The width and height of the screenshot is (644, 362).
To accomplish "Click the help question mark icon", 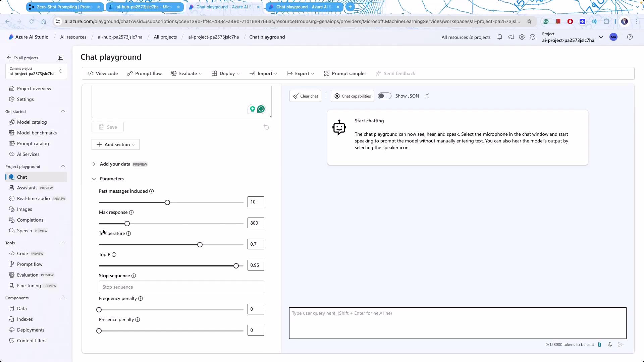I will tap(630, 37).
